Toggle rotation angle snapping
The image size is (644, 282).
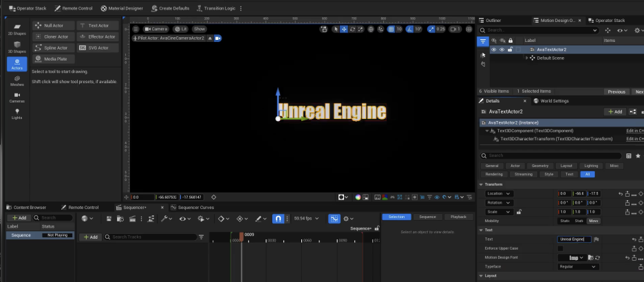[409, 29]
